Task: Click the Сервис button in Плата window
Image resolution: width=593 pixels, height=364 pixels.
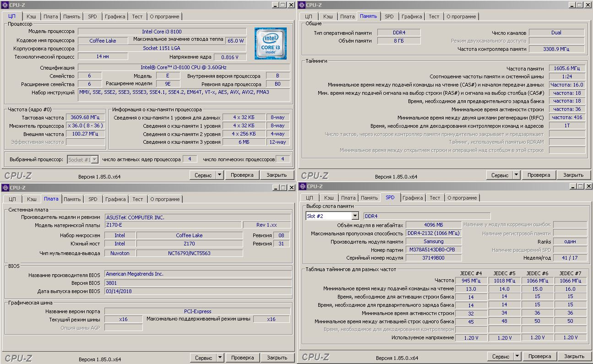Action: [x=203, y=358]
